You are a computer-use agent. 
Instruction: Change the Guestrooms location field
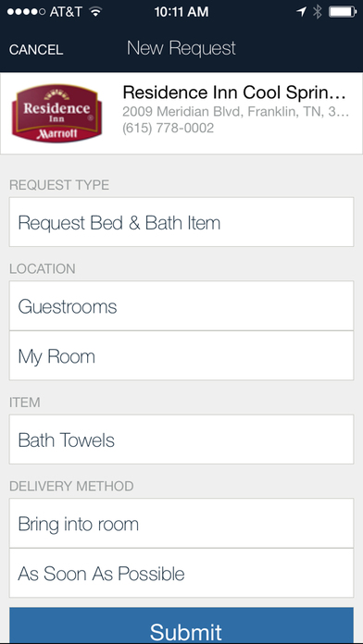pos(181,306)
